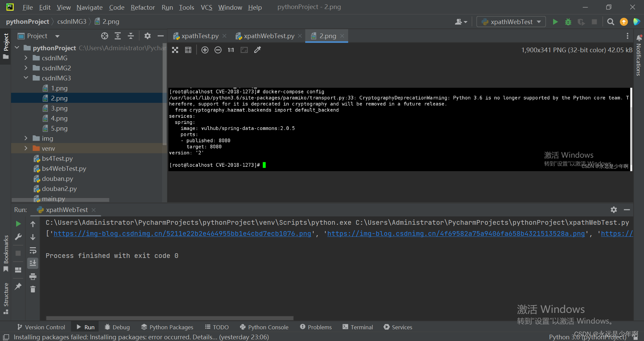The width and height of the screenshot is (644, 341).
Task: Select 4.png in the project tree
Action: click(x=59, y=118)
